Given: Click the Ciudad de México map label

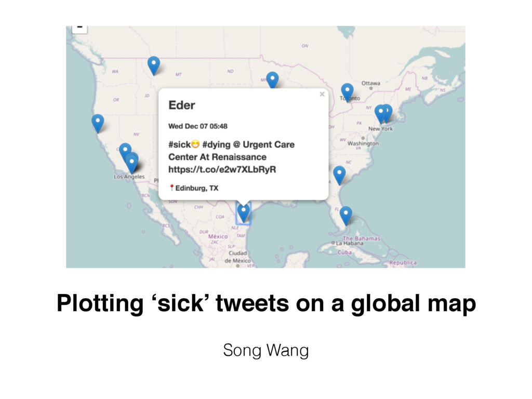Looking at the screenshot, I should 238,257.
